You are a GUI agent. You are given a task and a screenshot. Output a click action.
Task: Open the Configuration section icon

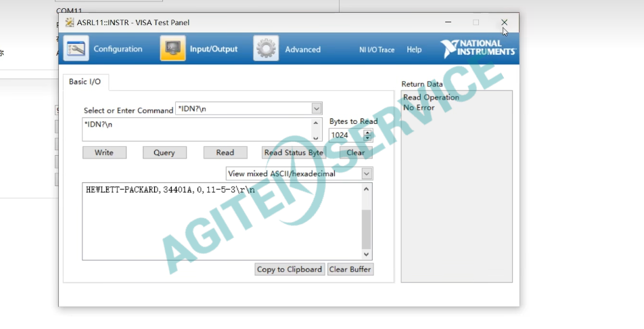tap(76, 48)
